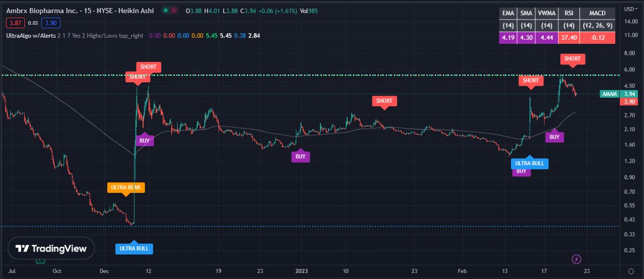Toggle the market status indicator pill
The image size is (644, 279).
coord(171,10)
